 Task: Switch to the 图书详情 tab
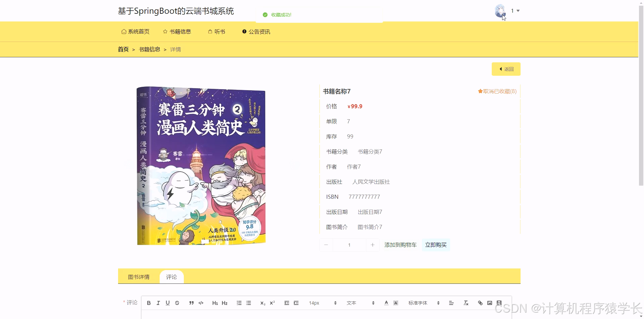(x=139, y=276)
